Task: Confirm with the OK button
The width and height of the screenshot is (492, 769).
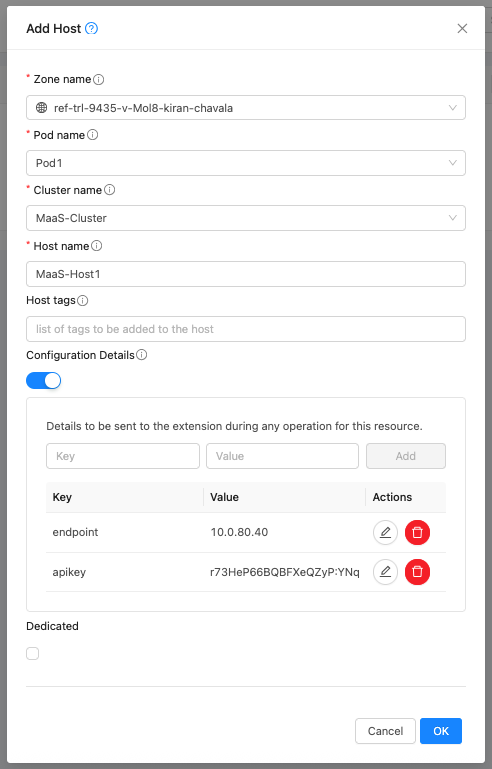Action: 441,731
